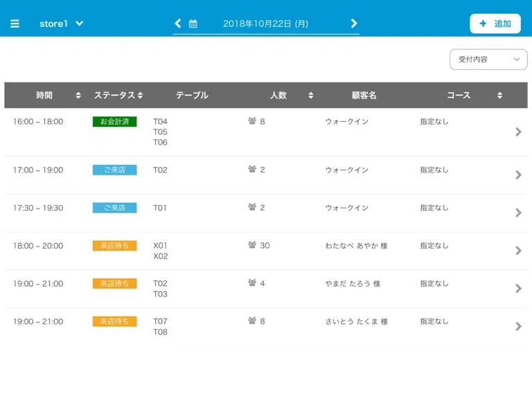
Task: Click the お会計済 status badge
Action: (115, 121)
